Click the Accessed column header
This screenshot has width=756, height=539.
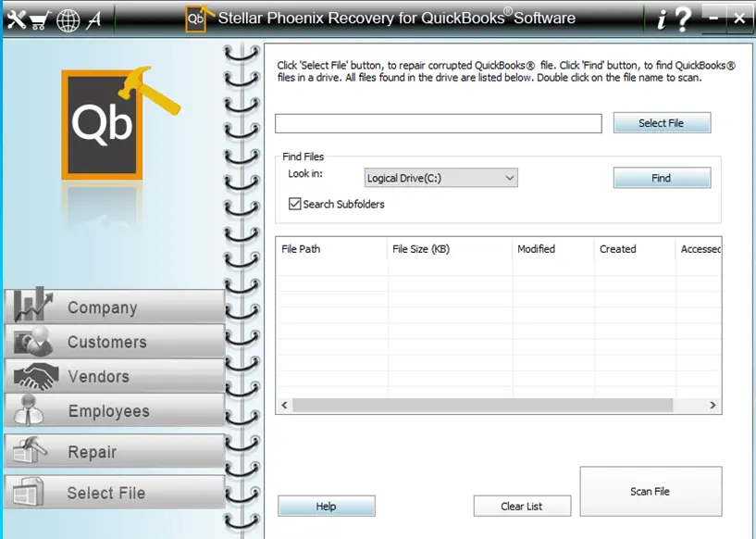(x=700, y=249)
